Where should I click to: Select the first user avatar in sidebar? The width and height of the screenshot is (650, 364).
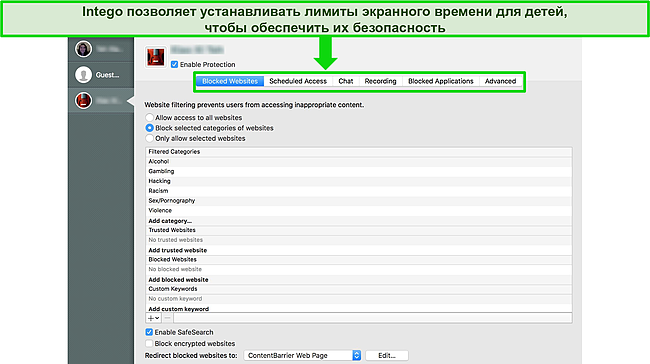(x=83, y=49)
